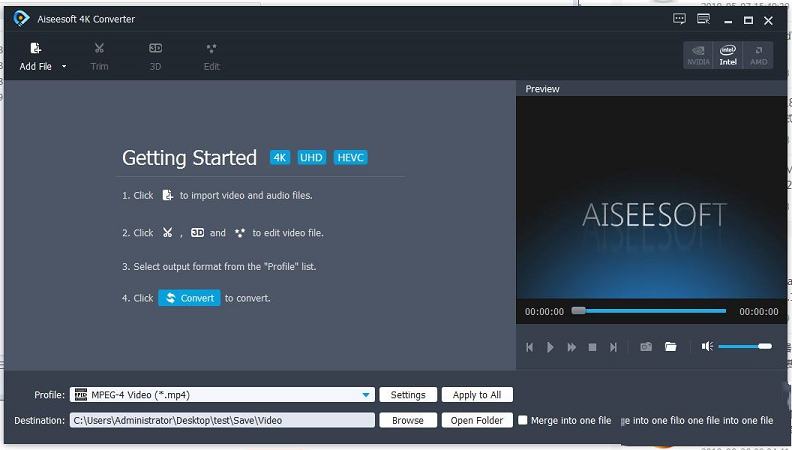Enable Merge into one file checkbox
This screenshot has width=792, height=450.
[x=523, y=420]
